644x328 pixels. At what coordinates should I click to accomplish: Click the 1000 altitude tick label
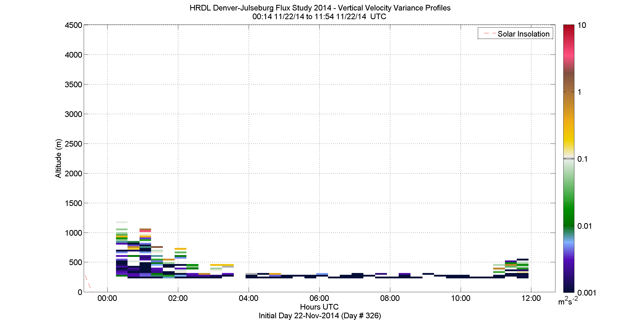[x=73, y=233]
